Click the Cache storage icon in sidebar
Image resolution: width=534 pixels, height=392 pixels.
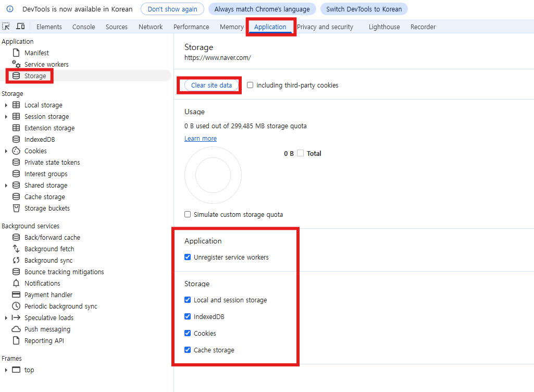point(16,197)
